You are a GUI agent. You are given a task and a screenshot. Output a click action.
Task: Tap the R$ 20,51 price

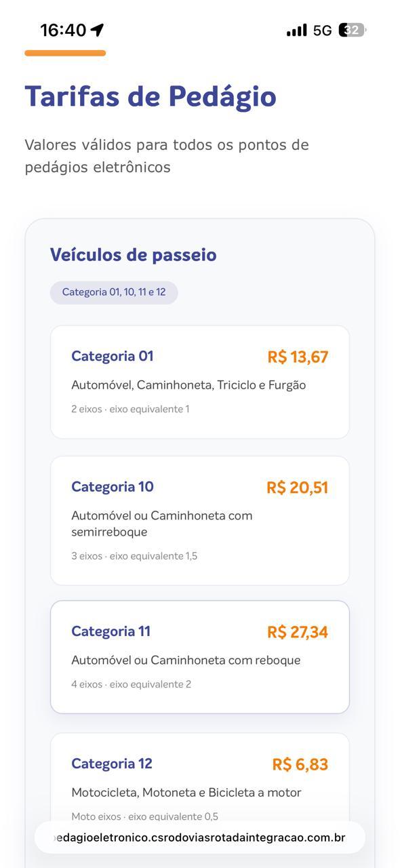(x=297, y=488)
